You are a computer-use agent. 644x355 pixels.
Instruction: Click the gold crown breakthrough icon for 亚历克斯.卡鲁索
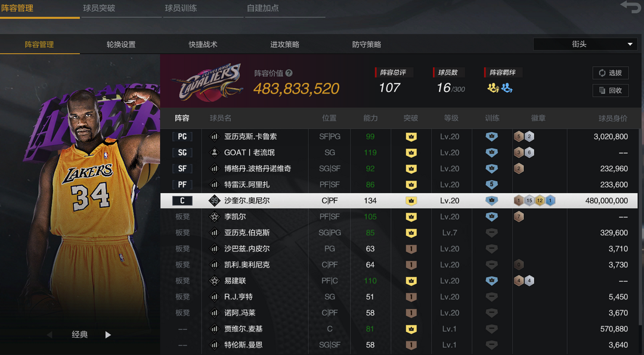click(x=411, y=136)
